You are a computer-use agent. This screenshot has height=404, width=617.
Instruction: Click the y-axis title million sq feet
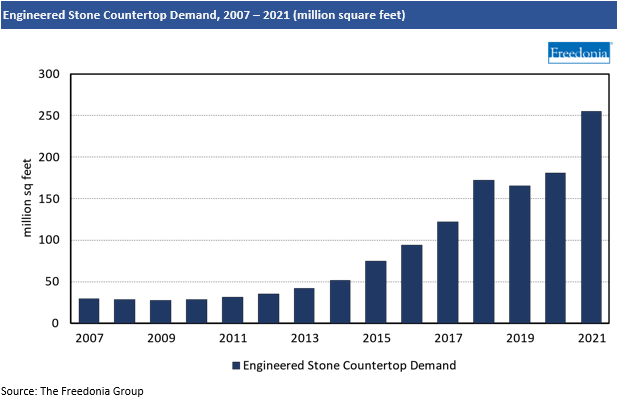coord(26,197)
